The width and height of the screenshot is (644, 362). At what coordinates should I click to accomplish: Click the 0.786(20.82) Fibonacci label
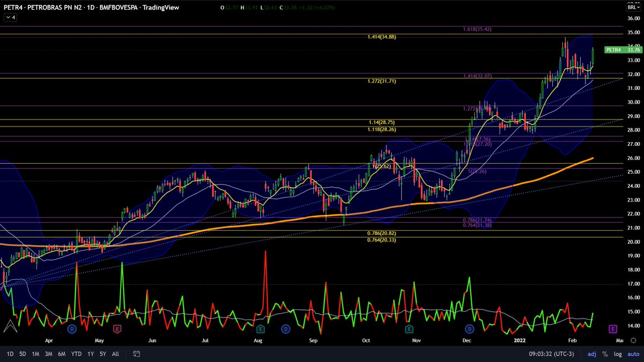pyautogui.click(x=382, y=233)
